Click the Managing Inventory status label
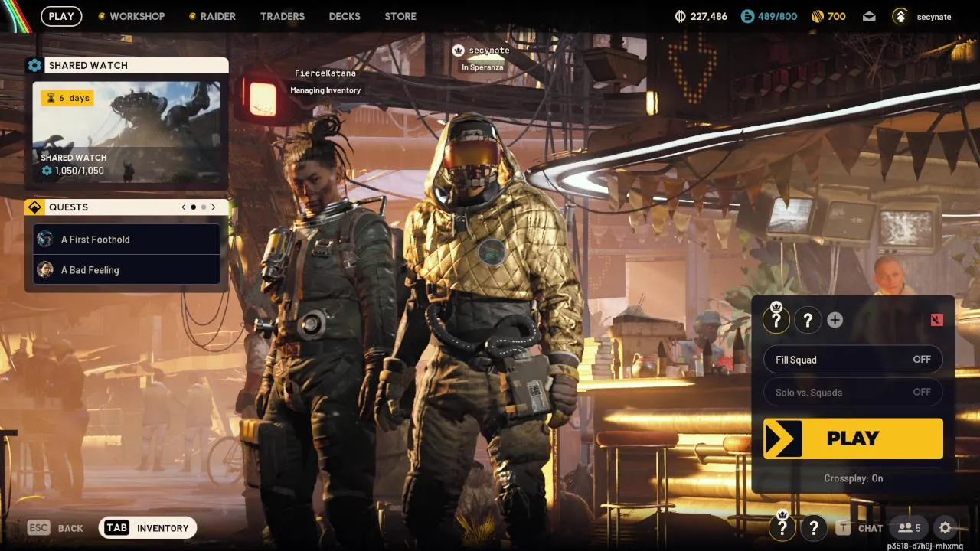980x551 pixels. (325, 90)
